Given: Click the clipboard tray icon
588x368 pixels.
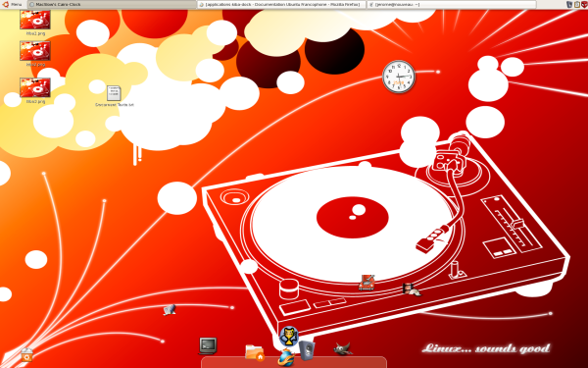Looking at the screenshot, I should pyautogui.click(x=577, y=5).
